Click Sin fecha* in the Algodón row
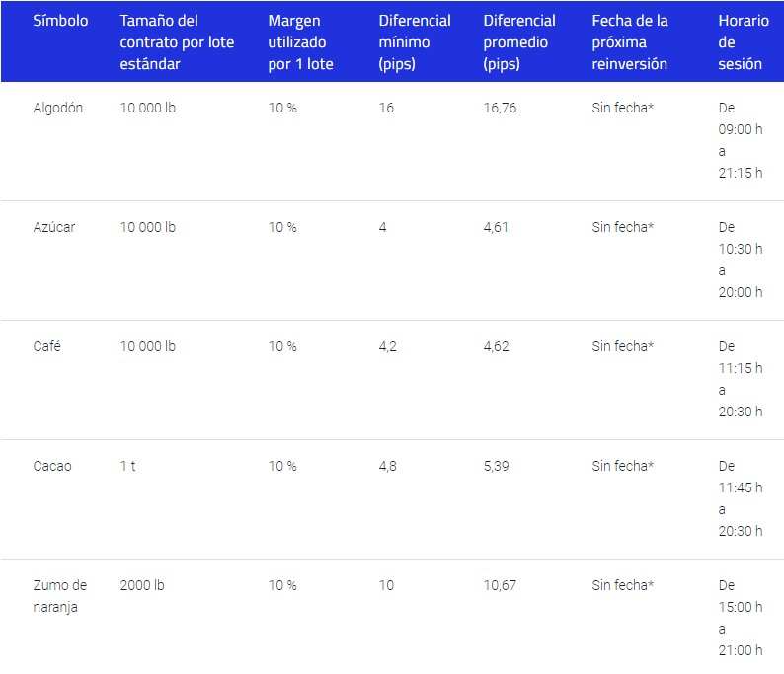784x674 pixels. point(622,108)
